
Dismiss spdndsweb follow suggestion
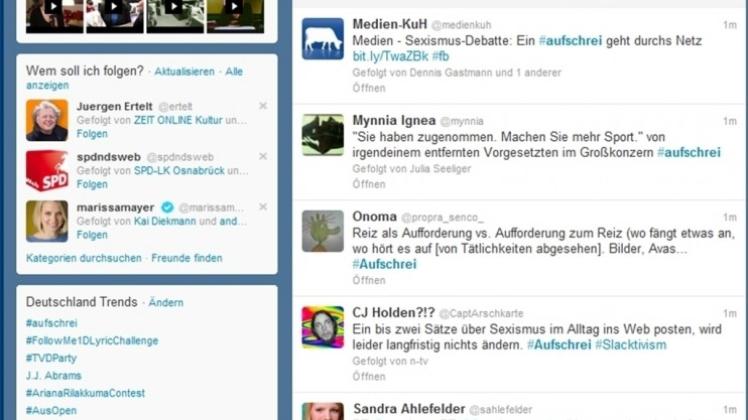pyautogui.click(x=263, y=157)
